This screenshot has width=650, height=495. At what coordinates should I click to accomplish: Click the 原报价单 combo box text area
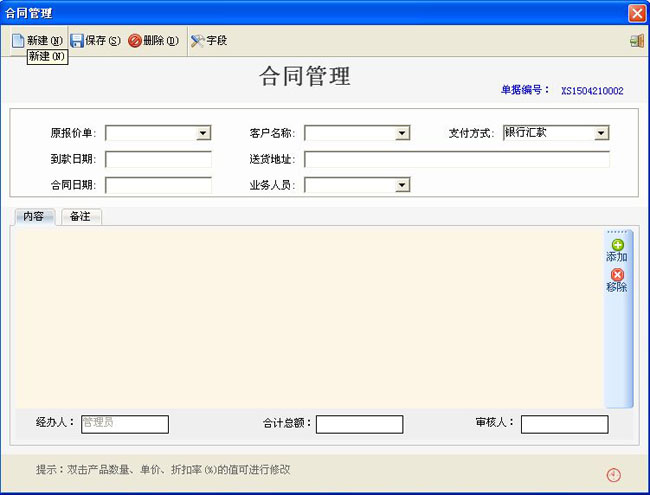coord(151,133)
